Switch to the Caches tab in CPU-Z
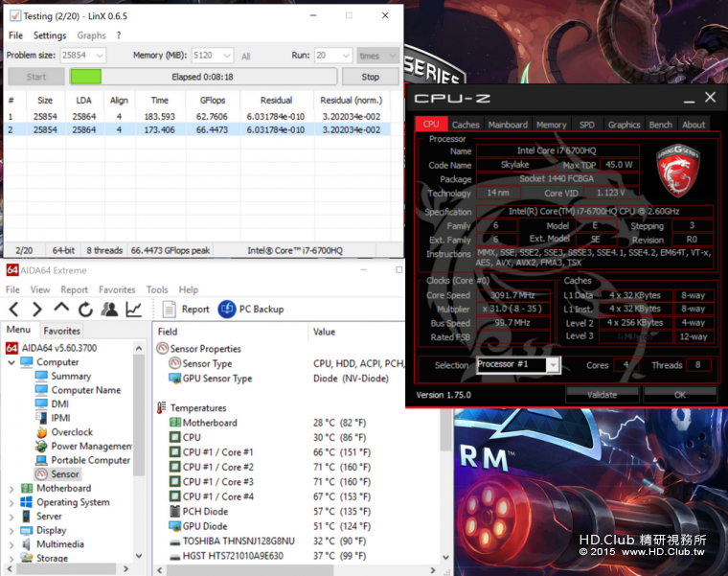Screen dimensions: 728x576 [466, 125]
